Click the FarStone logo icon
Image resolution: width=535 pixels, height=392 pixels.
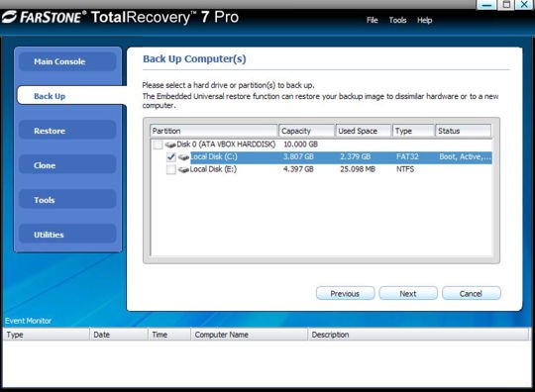click(x=9, y=17)
